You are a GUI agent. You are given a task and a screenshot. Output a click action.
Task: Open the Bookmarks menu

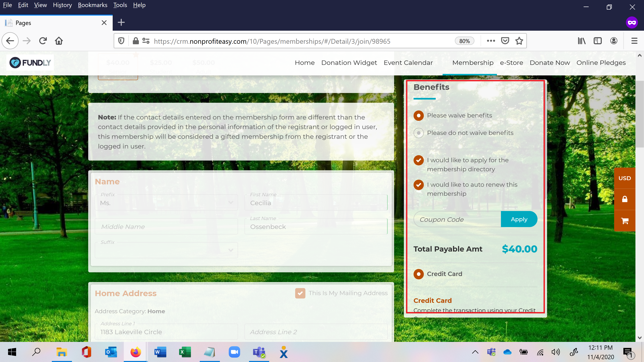[93, 5]
